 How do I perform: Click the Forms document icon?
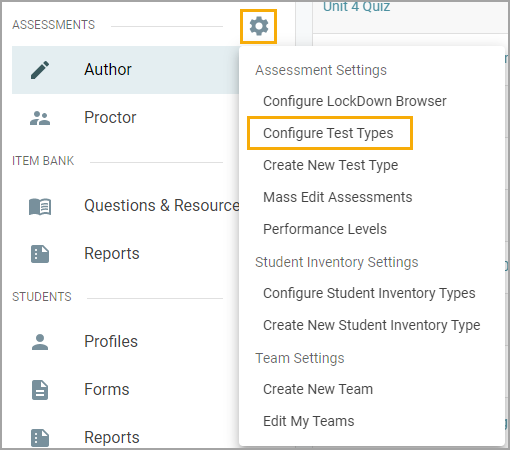(40, 390)
